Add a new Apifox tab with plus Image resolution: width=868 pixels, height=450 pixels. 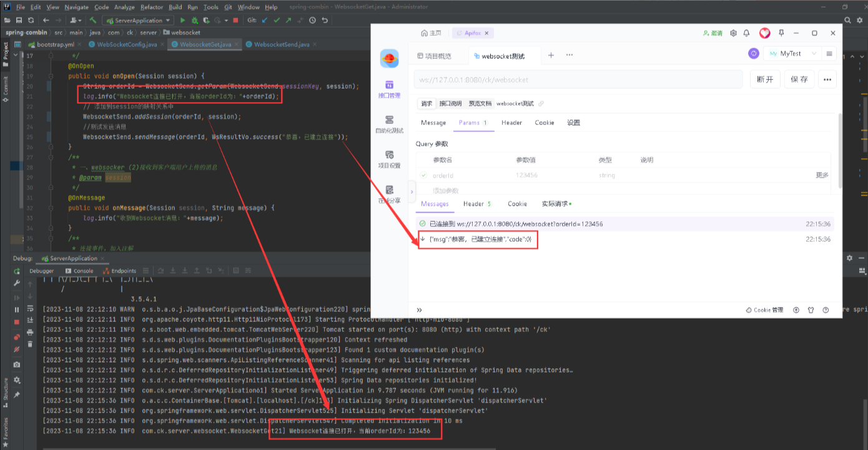pyautogui.click(x=551, y=55)
